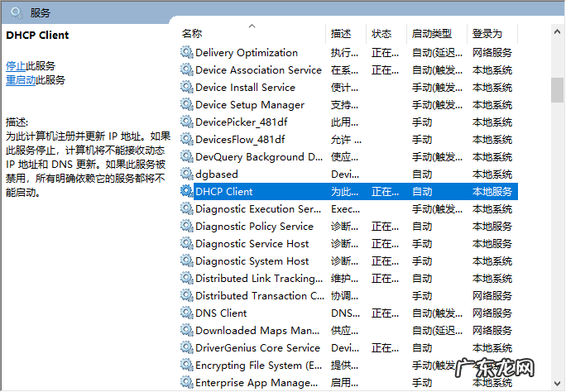Select the DevicesFlow_481df service name
The image size is (566, 392).
[240, 139]
